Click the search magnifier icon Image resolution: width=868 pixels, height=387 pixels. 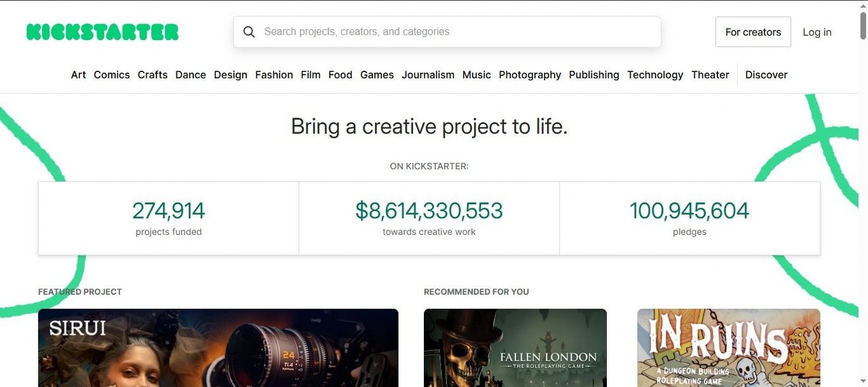249,32
